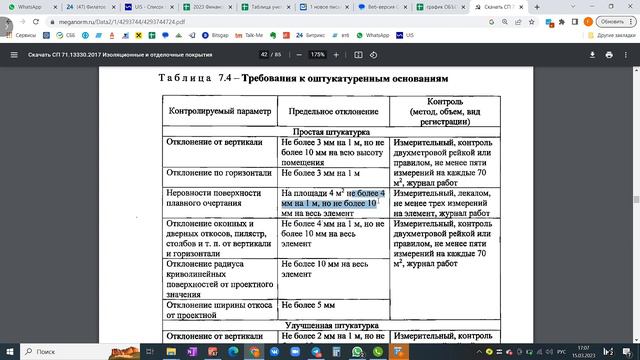The image size is (640, 360).
Task: Click the fit to page icon
Action: [358, 55]
